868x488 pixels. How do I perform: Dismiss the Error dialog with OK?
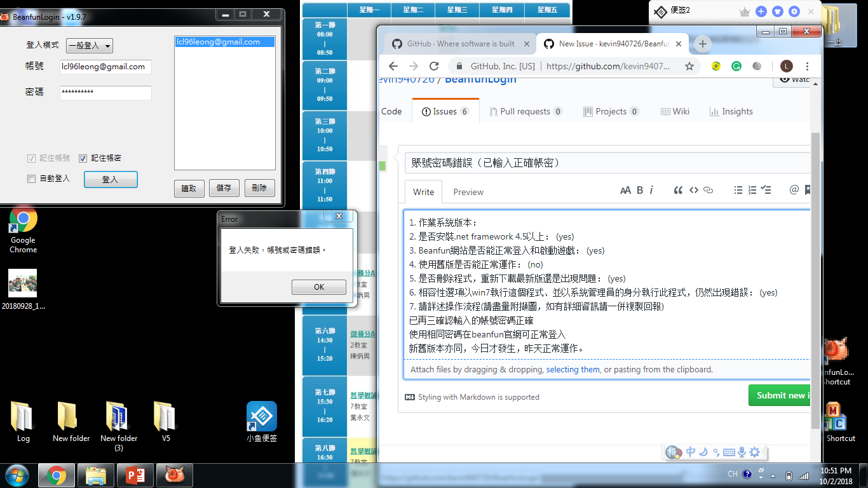pos(318,287)
